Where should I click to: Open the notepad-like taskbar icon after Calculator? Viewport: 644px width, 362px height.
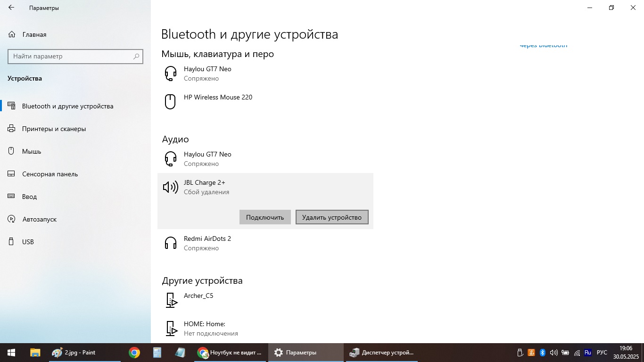click(x=180, y=352)
